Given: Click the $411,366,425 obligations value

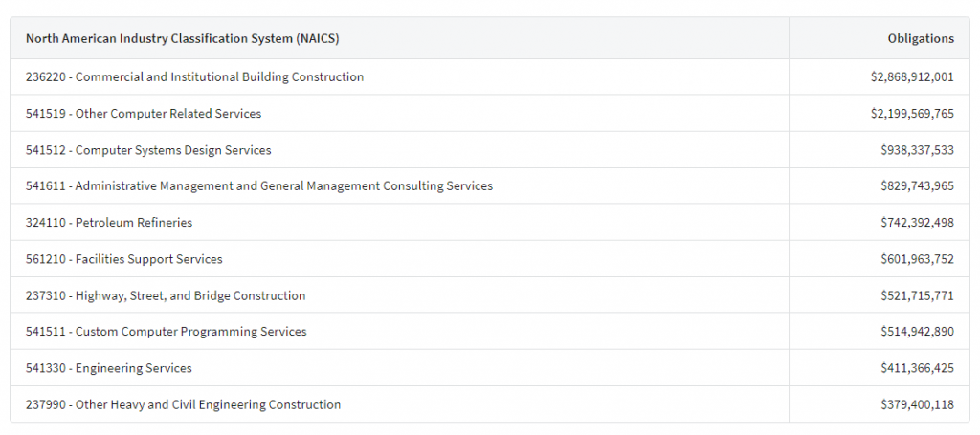Looking at the screenshot, I should click(x=917, y=368).
